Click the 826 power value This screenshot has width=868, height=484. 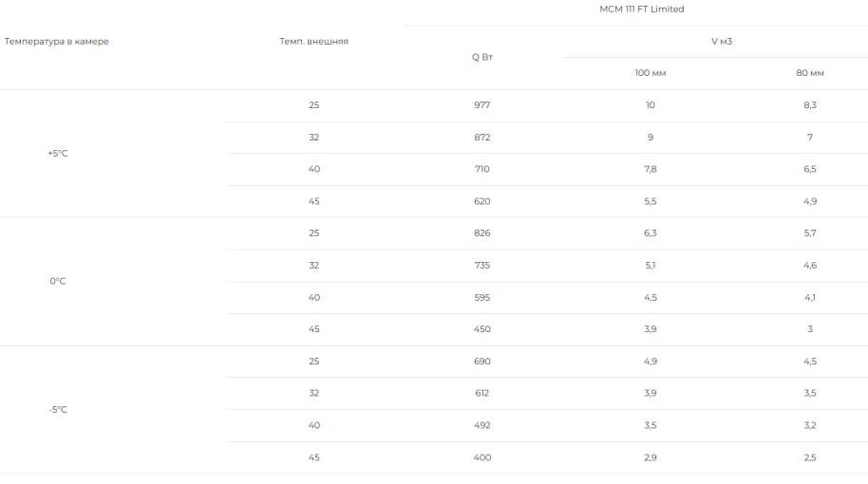click(x=482, y=233)
